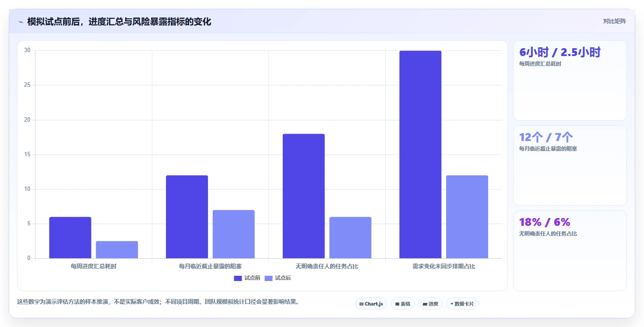Click the 试点前 bar for 需求变化未同步排期占比
The height and width of the screenshot is (327, 644).
[x=420, y=155]
